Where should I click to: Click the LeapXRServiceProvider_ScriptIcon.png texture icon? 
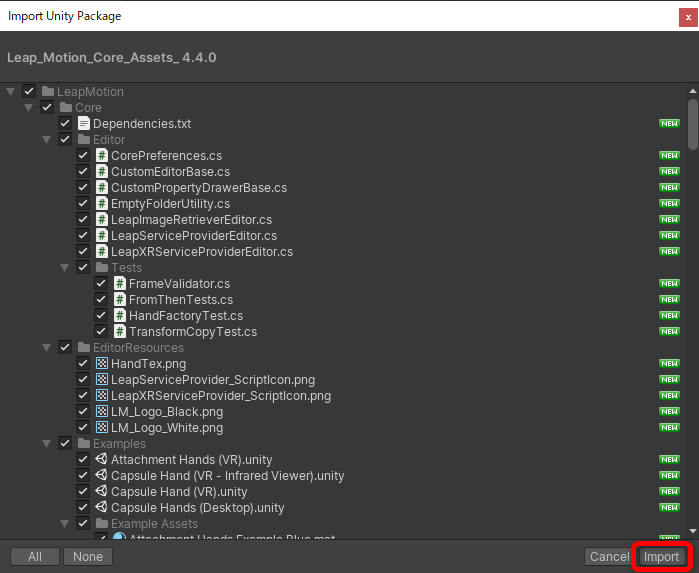(102, 396)
